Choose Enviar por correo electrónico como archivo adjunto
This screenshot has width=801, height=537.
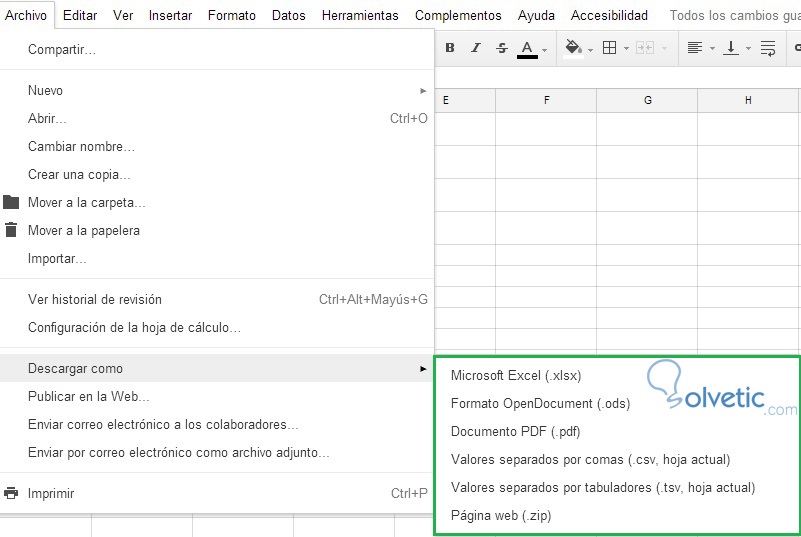[x=217, y=453]
